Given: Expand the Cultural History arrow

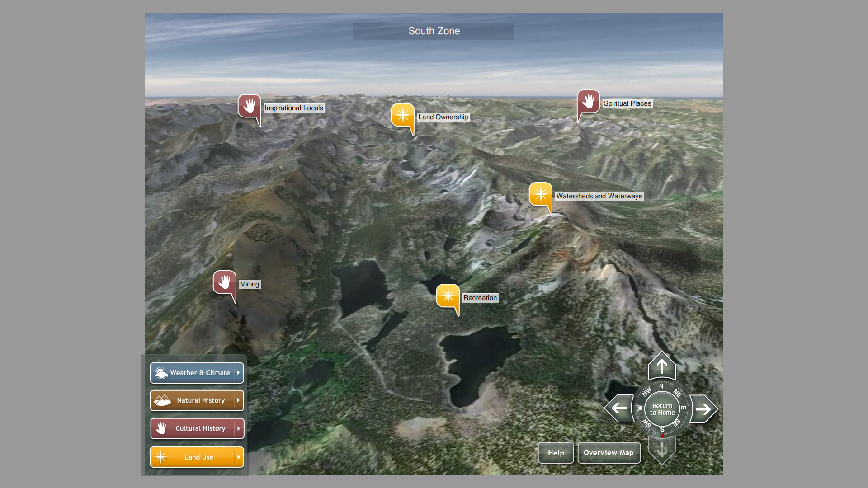Looking at the screenshot, I should click(x=239, y=428).
